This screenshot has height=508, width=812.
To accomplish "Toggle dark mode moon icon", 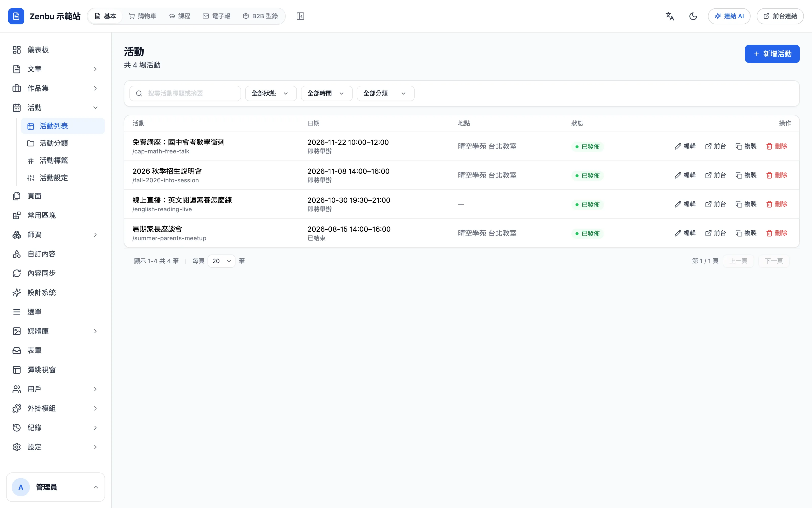I will [x=693, y=16].
